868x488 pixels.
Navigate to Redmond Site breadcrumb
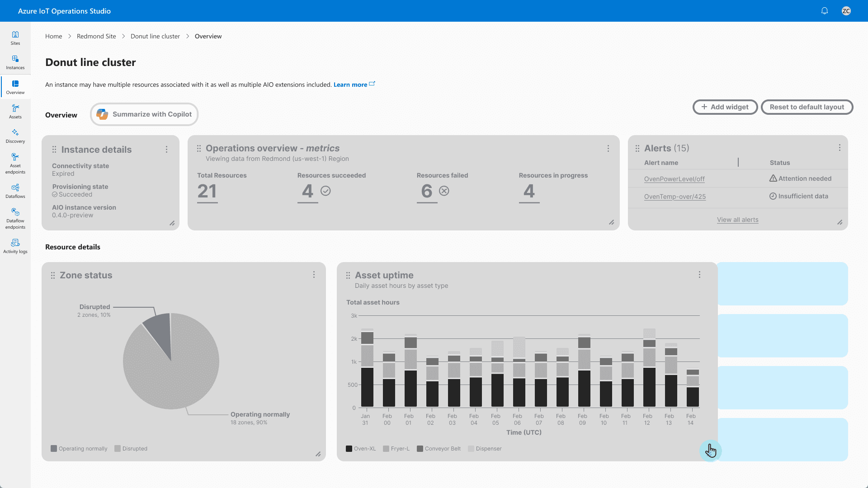(96, 36)
